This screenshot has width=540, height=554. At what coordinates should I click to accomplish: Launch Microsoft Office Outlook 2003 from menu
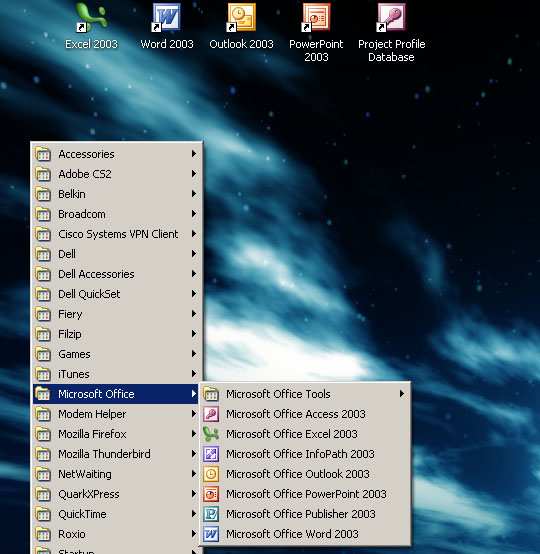point(306,474)
